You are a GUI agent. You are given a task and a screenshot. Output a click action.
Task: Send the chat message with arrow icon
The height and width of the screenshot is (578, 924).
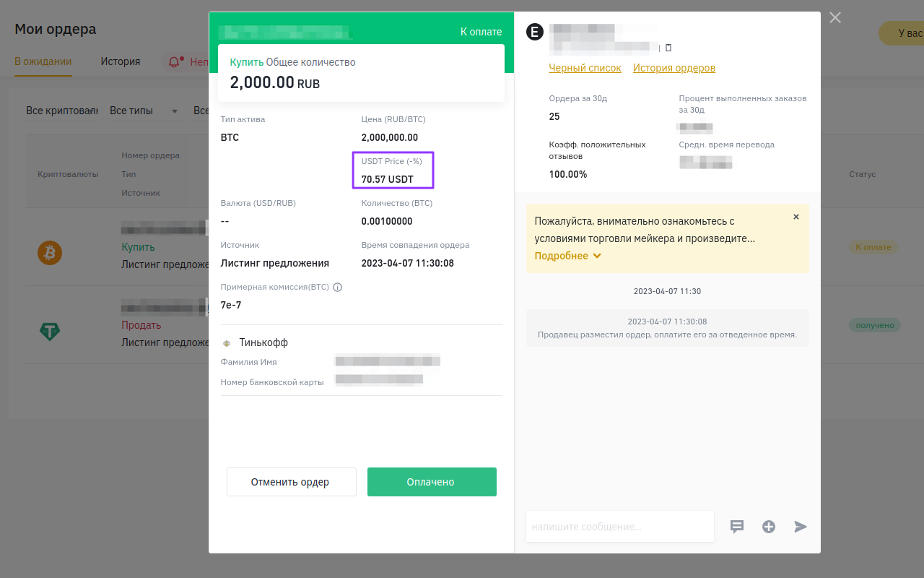click(x=801, y=527)
